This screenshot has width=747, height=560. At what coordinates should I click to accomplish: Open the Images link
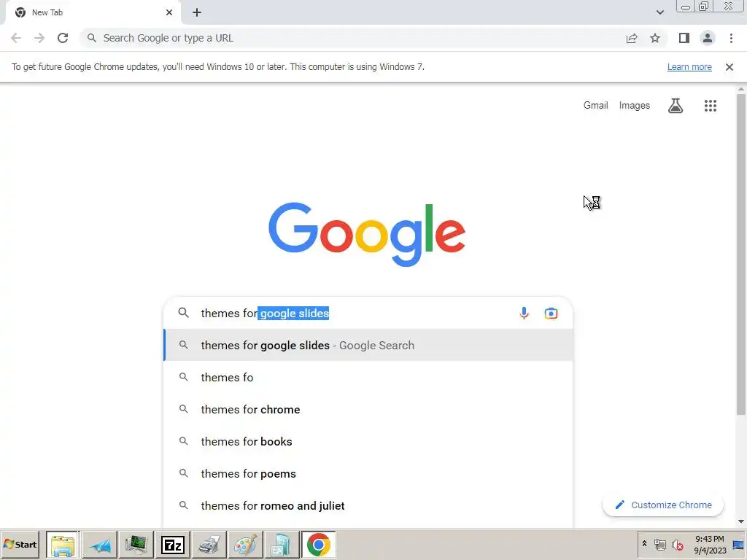[x=634, y=105]
